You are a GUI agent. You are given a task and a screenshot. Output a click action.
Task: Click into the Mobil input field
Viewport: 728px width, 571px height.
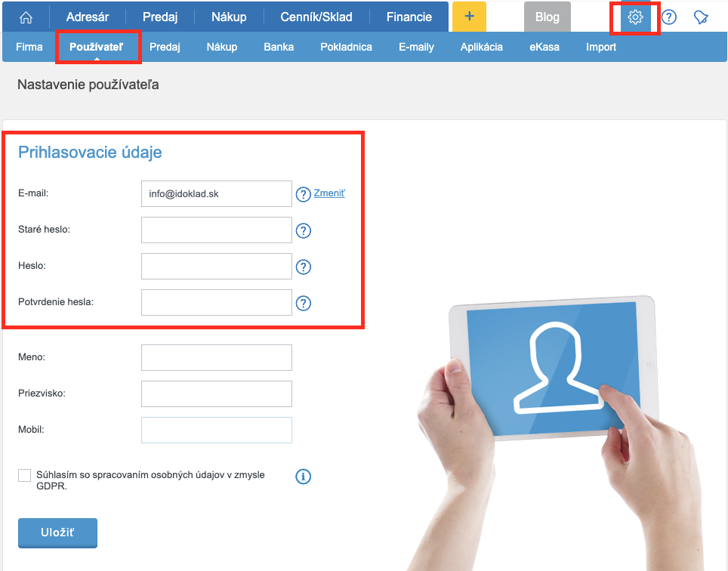tap(216, 430)
